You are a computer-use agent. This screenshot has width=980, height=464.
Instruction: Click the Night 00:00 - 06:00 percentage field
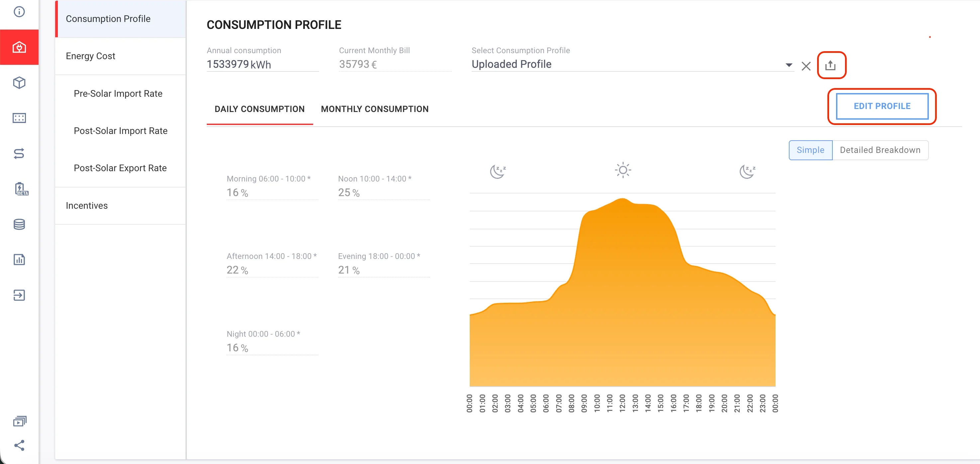click(272, 348)
